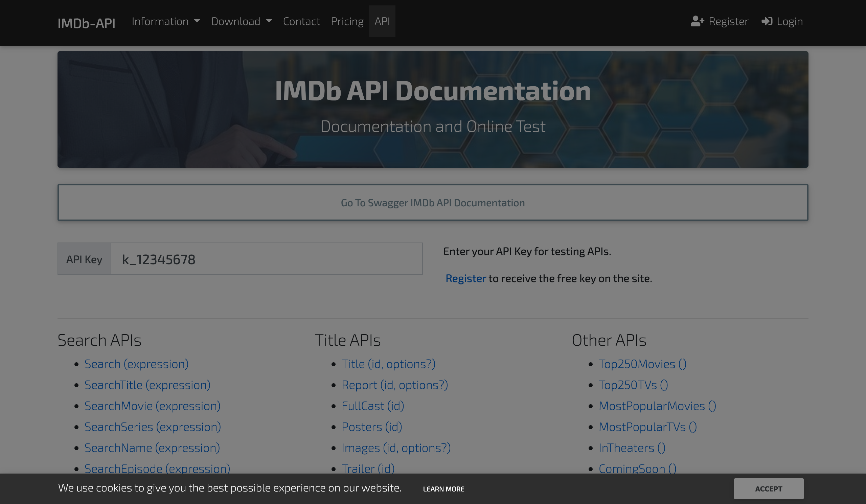The width and height of the screenshot is (866, 504).
Task: Expand the Download dropdown menu
Action: (x=242, y=21)
